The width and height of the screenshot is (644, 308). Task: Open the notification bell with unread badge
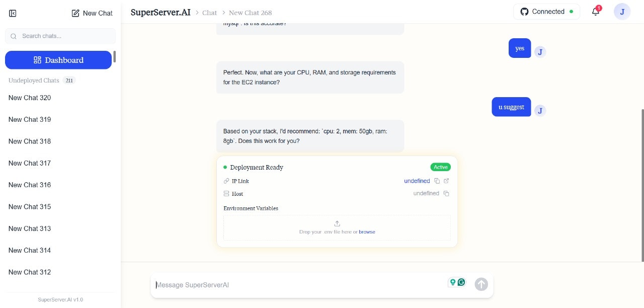(596, 11)
